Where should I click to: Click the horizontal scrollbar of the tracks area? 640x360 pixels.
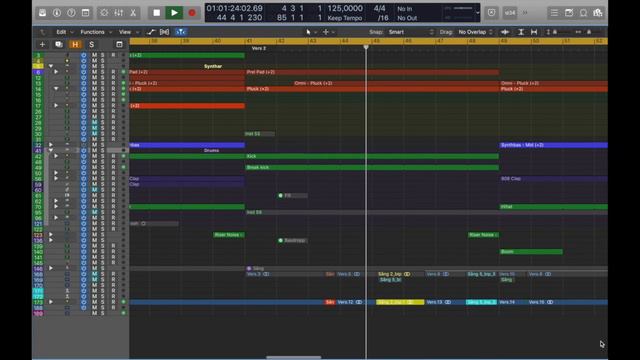pyautogui.click(x=293, y=358)
